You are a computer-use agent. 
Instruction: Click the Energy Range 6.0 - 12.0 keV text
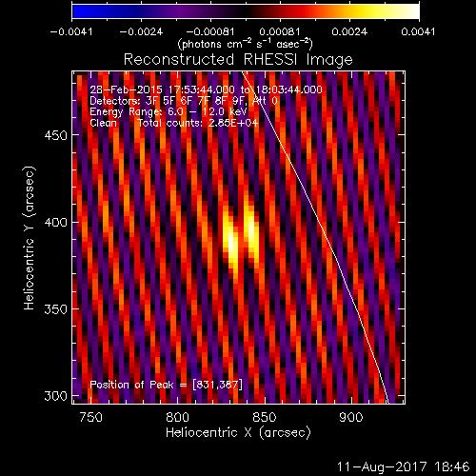pyautogui.click(x=169, y=112)
